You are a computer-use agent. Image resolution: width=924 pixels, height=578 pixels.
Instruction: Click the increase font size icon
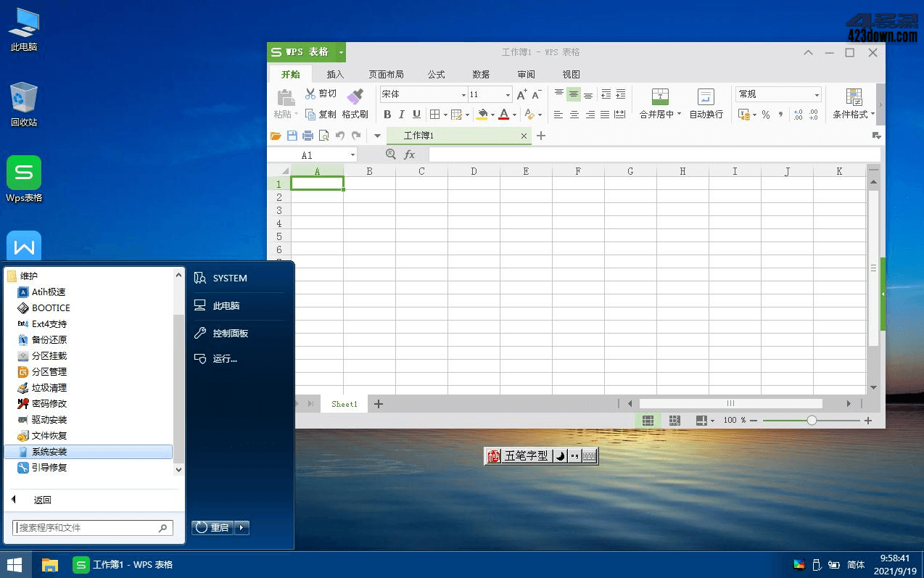click(x=521, y=95)
